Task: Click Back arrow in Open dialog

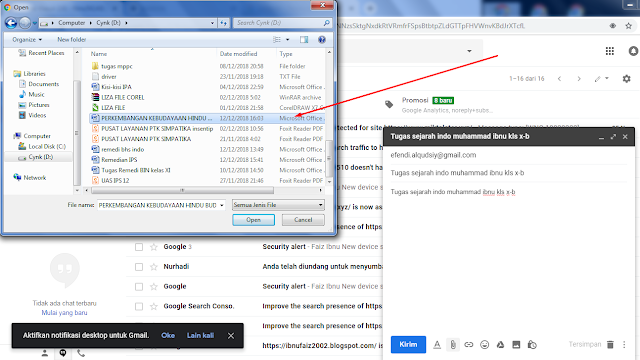Action: pos(11,23)
